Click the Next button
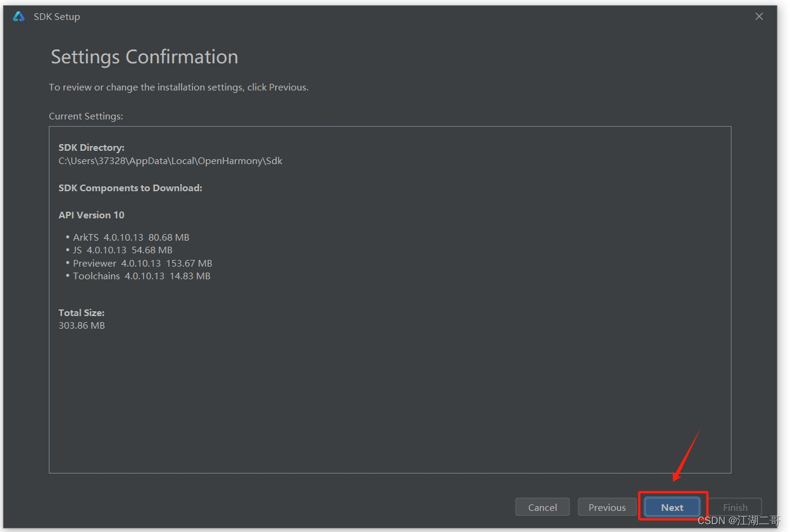This screenshot has height=532, width=790. pyautogui.click(x=672, y=507)
